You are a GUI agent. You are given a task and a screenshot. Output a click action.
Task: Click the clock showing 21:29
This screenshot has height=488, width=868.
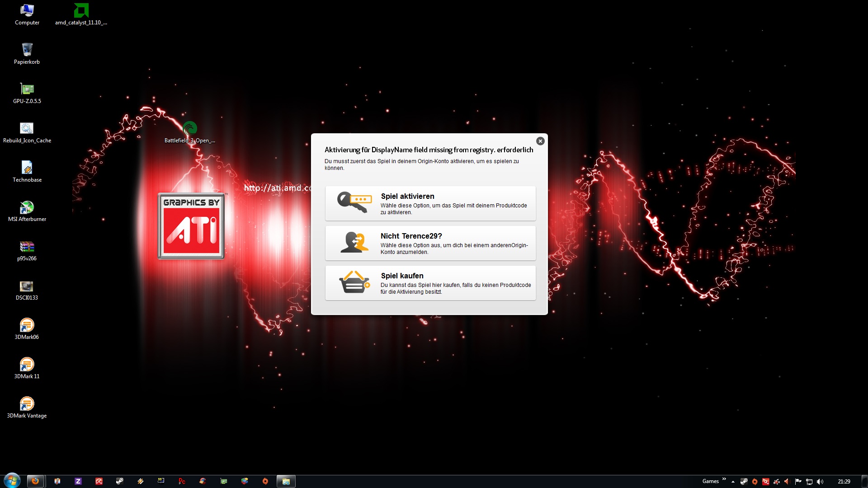click(x=844, y=482)
